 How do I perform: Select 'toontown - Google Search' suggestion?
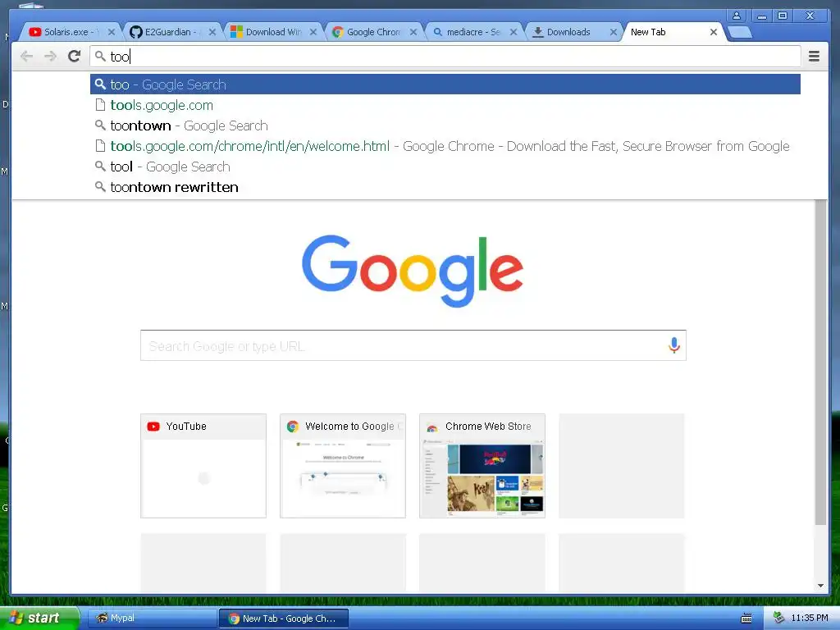(x=445, y=126)
